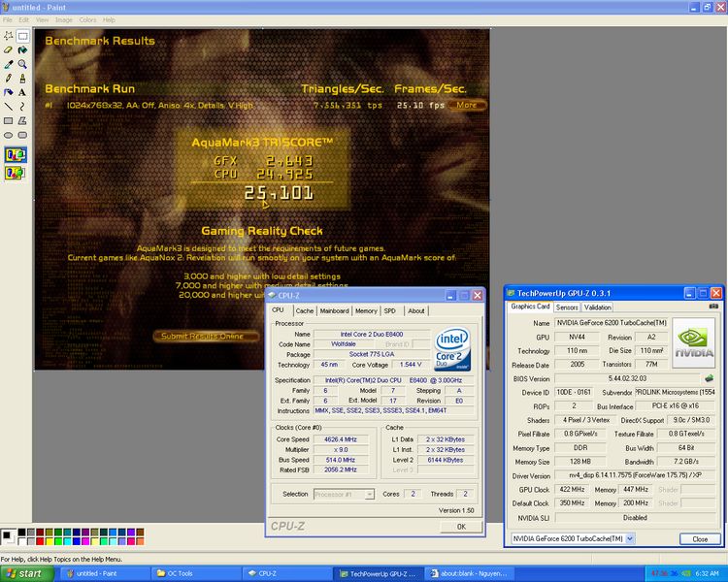
Task: Select the Line tool
Action: [x=9, y=107]
